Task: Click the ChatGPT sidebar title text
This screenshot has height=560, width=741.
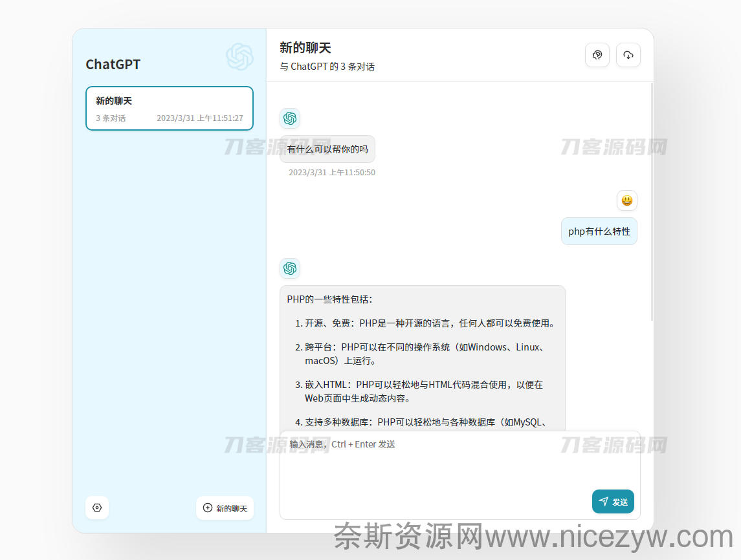Action: (x=113, y=64)
